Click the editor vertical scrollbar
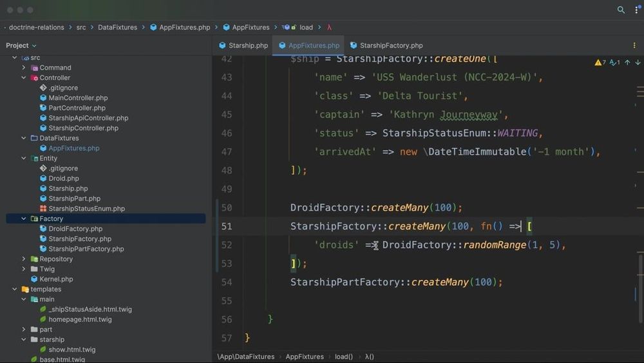Image resolution: width=644 pixels, height=363 pixels. coord(640,288)
